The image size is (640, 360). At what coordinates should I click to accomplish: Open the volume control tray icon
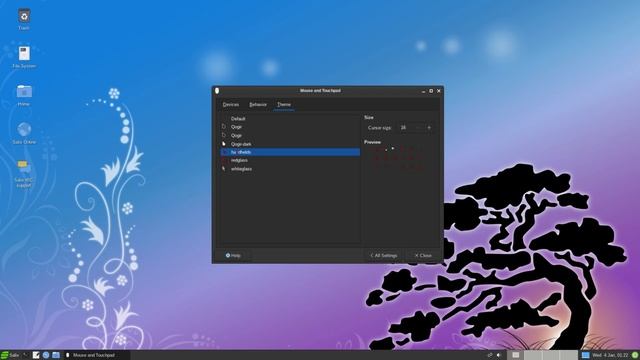(x=499, y=355)
